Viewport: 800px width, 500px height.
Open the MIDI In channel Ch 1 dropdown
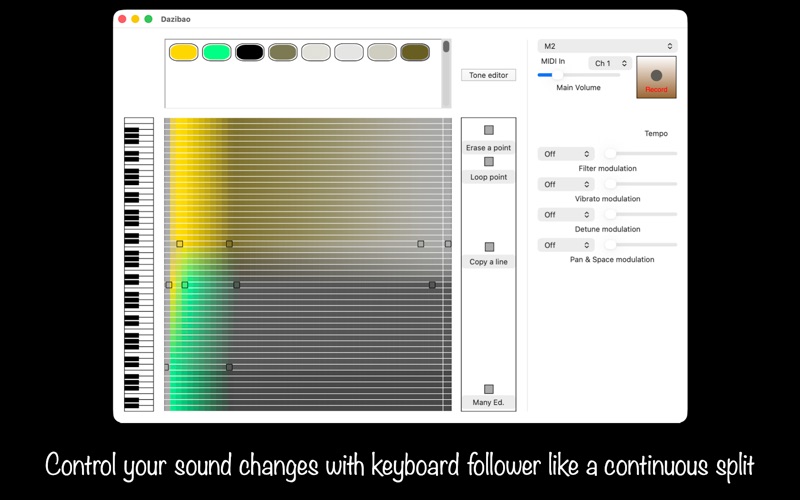point(610,63)
